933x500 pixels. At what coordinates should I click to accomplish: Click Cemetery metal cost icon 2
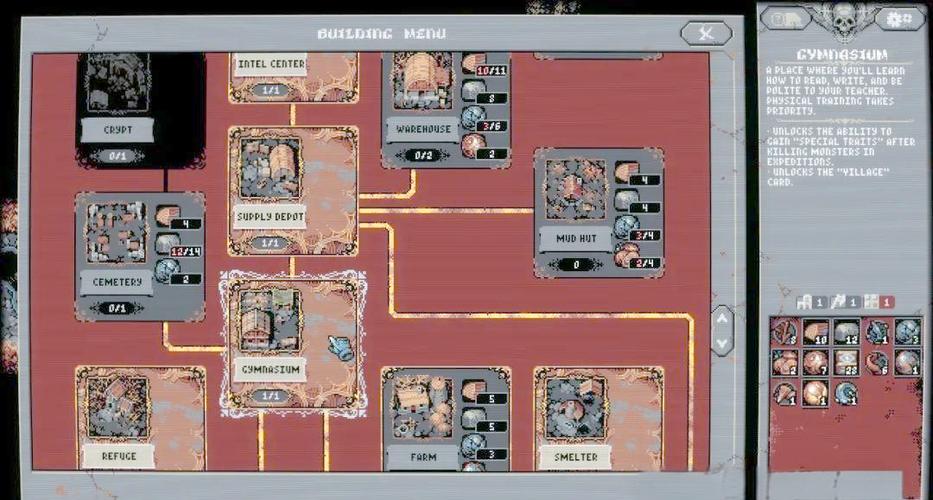(x=167, y=270)
